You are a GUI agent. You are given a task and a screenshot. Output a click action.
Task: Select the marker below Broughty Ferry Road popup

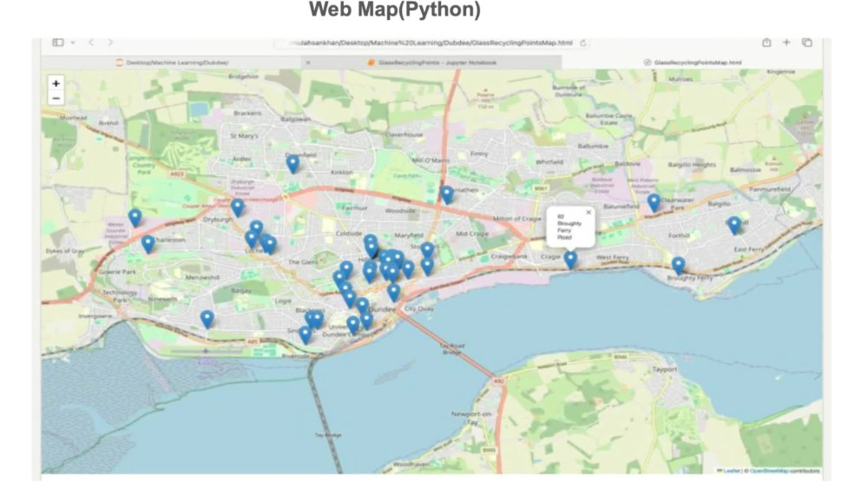point(570,260)
